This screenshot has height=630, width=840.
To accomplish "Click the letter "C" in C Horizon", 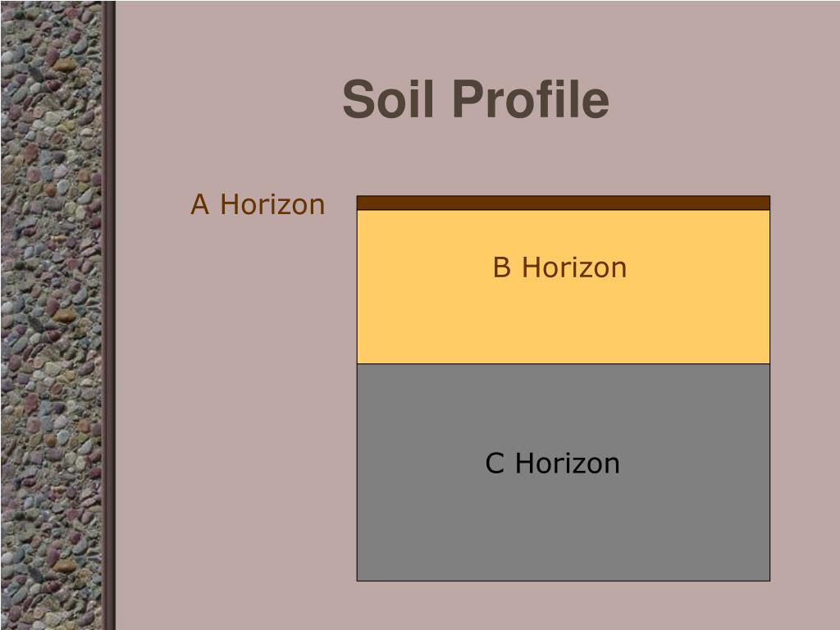I will coord(495,463).
